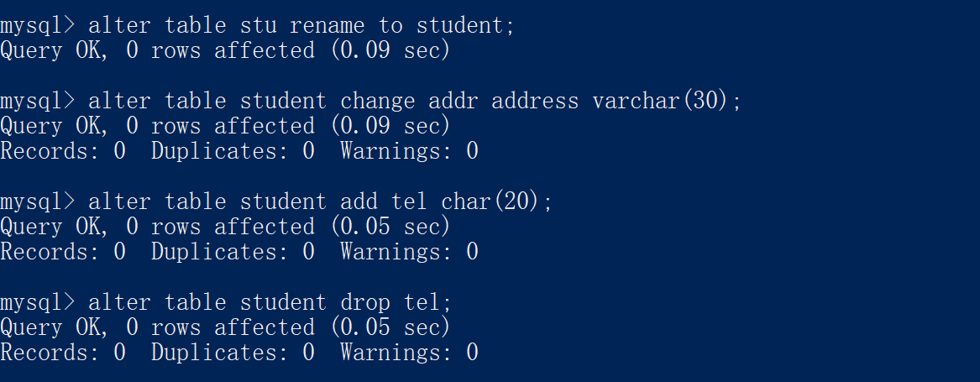Click the first "mysql>" prompt at the top

click(x=38, y=26)
